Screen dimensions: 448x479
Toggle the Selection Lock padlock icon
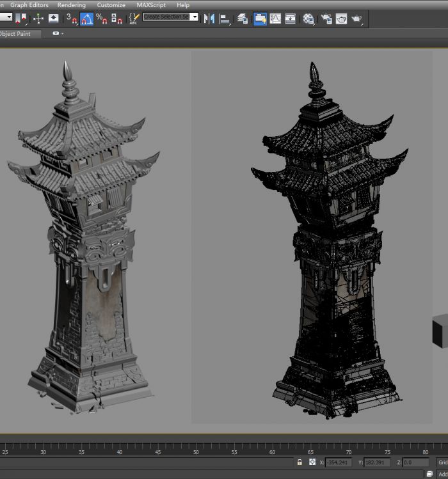(300, 462)
